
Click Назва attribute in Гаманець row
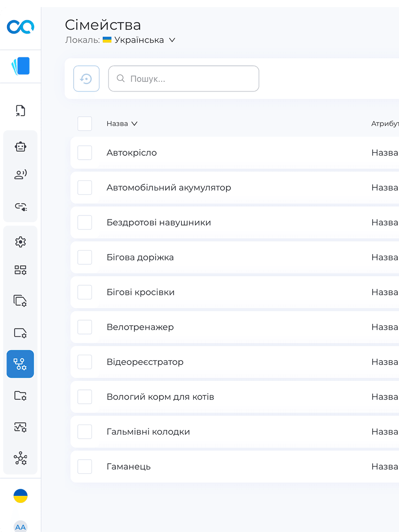[x=385, y=467]
